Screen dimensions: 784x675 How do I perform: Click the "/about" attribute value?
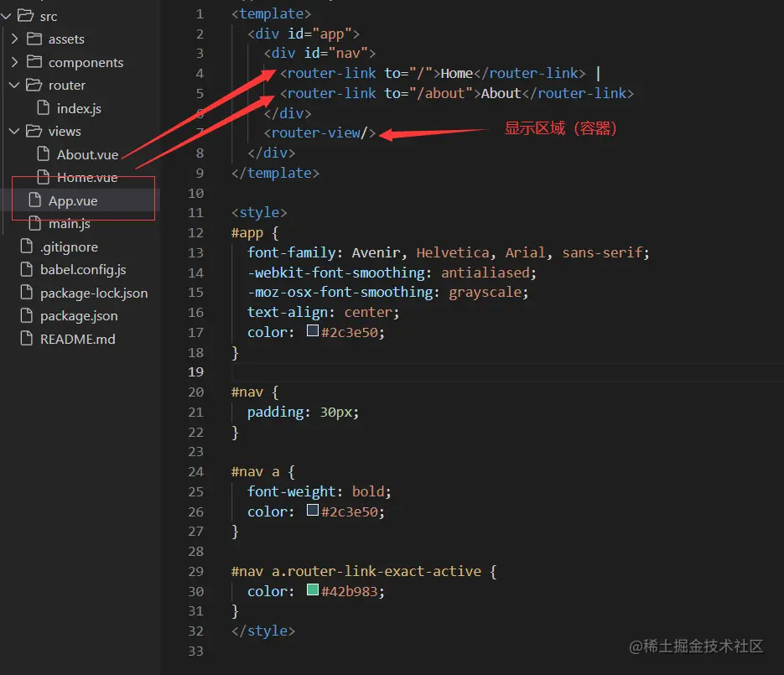coord(441,94)
